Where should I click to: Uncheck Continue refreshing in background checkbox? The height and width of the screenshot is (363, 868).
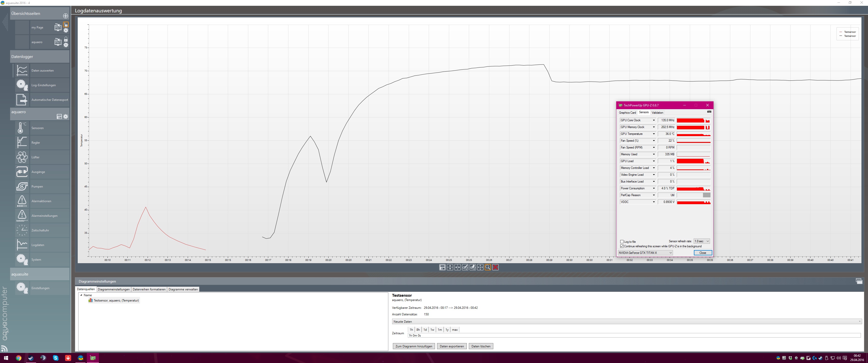[x=622, y=246]
